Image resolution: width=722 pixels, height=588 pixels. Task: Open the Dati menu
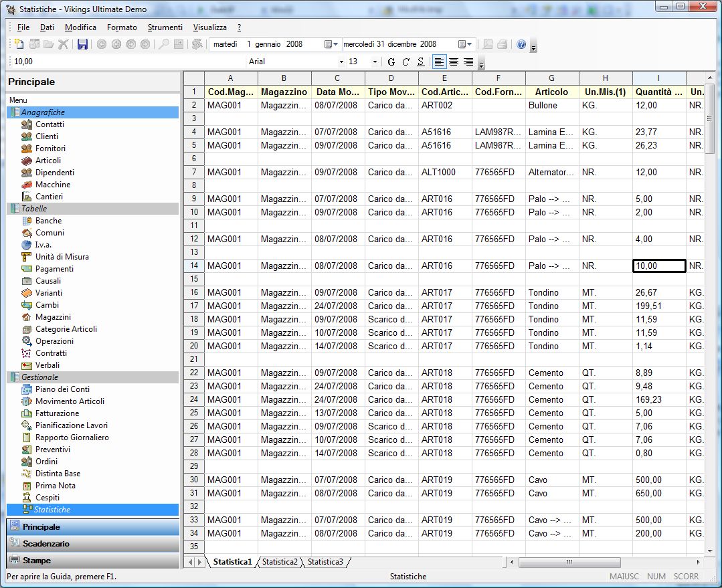pyautogui.click(x=47, y=27)
